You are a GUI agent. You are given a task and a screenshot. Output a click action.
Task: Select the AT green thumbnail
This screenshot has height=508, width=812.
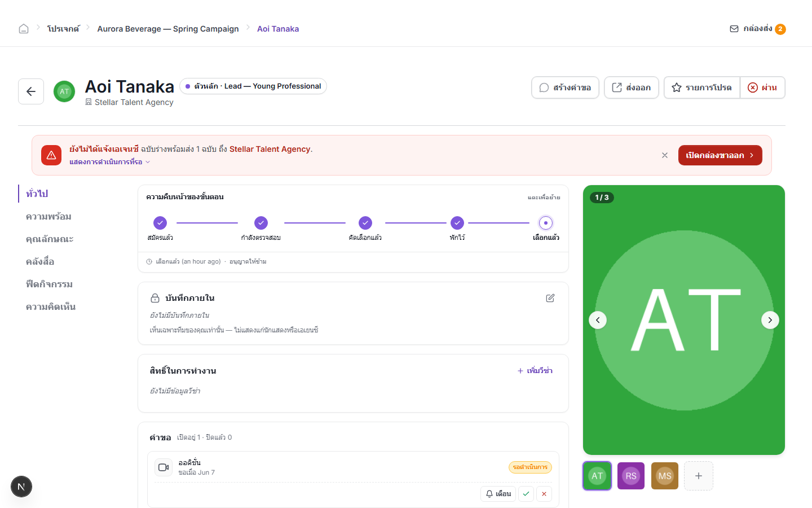(x=597, y=476)
